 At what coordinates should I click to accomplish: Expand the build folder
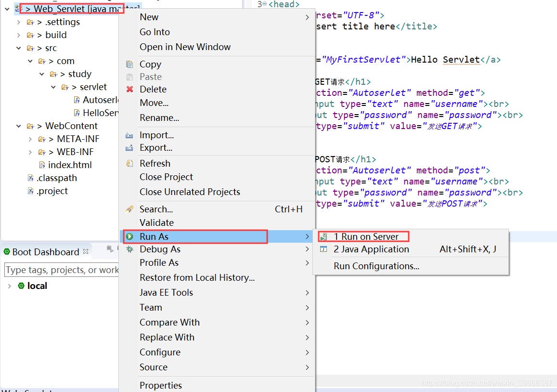18,35
